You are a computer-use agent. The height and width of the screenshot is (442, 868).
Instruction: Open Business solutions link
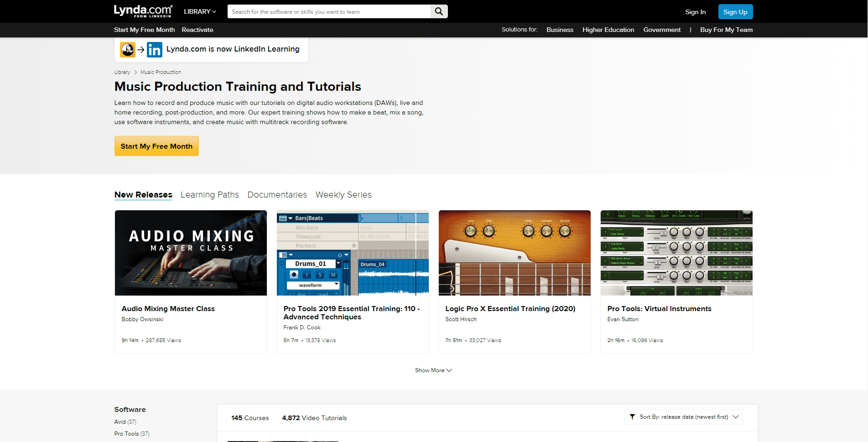coord(560,30)
